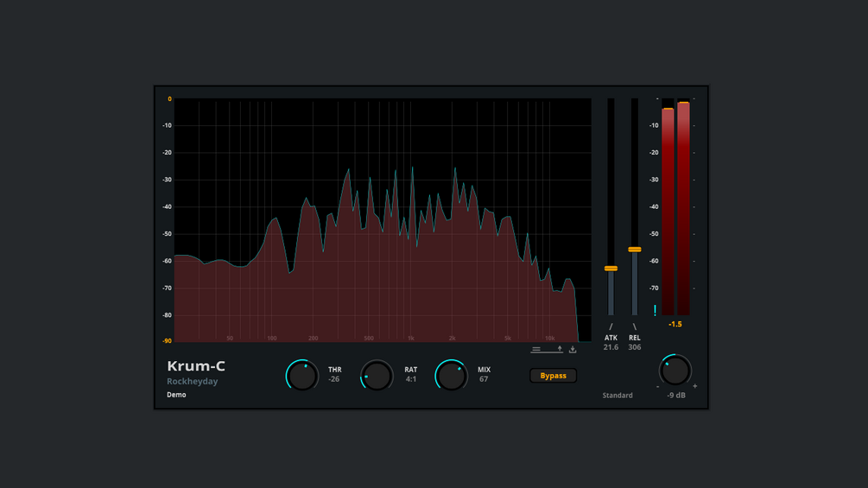Viewport: 868px width, 488px height.
Task: Toggle the Bypass button
Action: click(553, 376)
